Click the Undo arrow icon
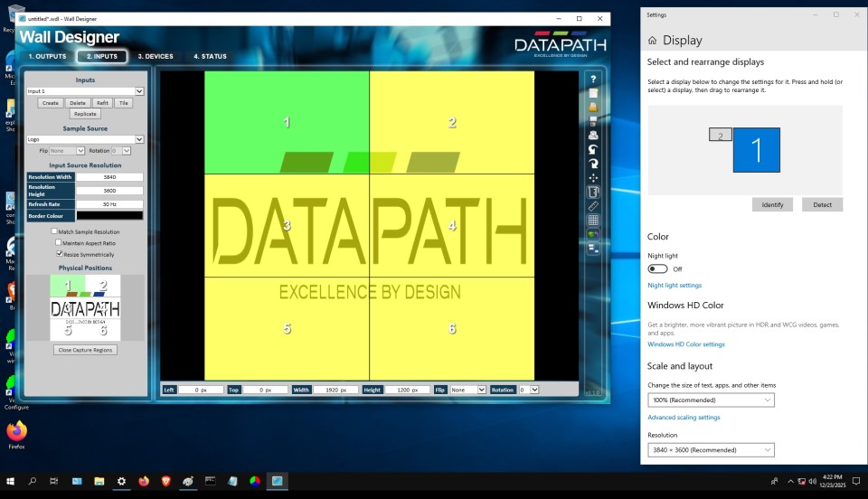This screenshot has width=868, height=499. [593, 149]
